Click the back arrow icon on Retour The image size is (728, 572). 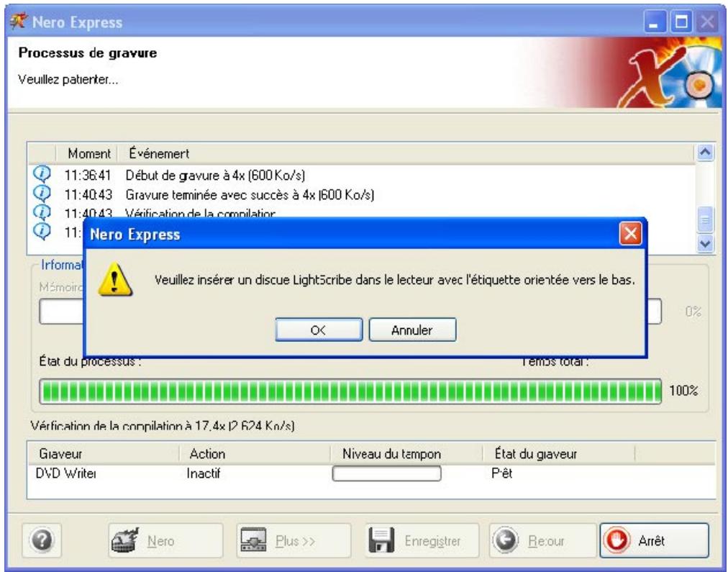(506, 540)
